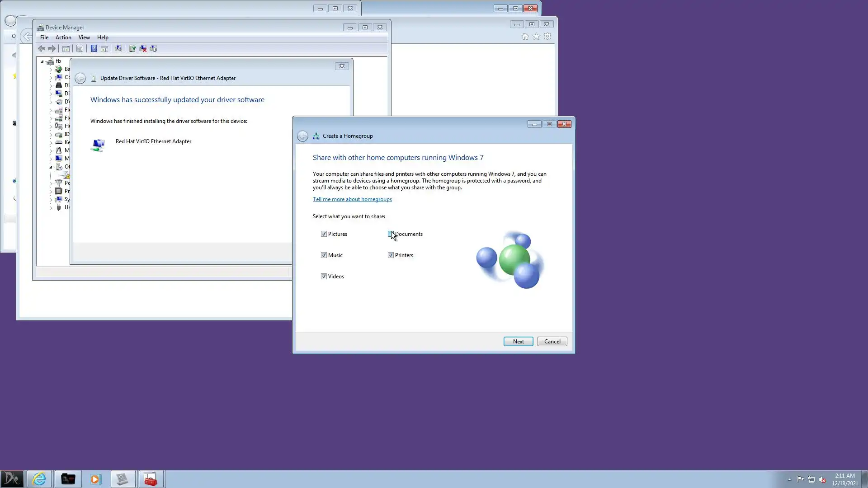Click Update Driver Software toolbar icon
This screenshot has height=488, width=868.
[x=132, y=49]
